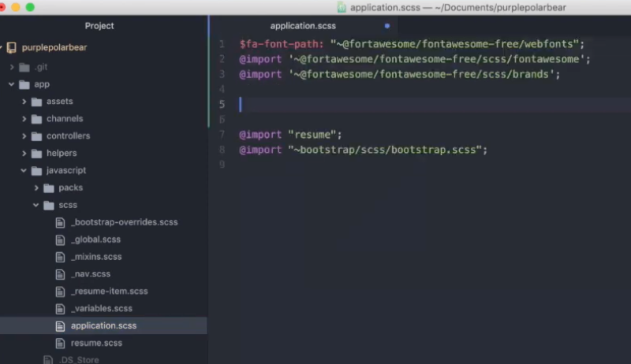
Task: Click the _resume-item.scss file icon
Action: click(60, 292)
